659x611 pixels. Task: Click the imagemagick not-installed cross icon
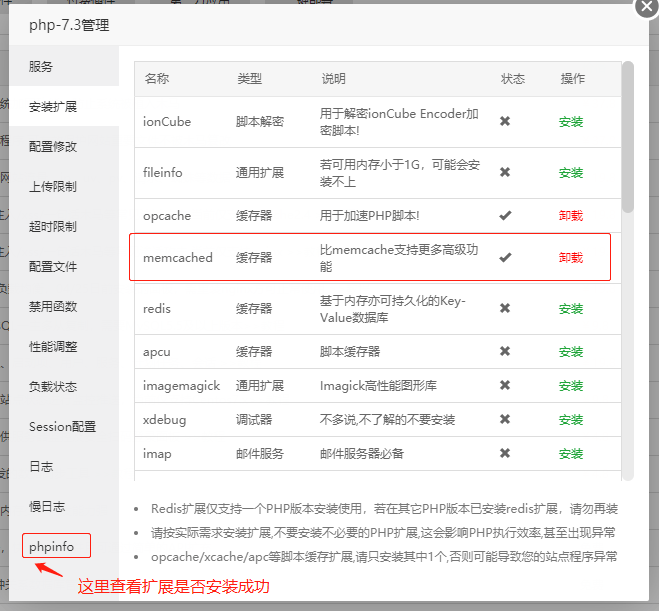pos(505,385)
